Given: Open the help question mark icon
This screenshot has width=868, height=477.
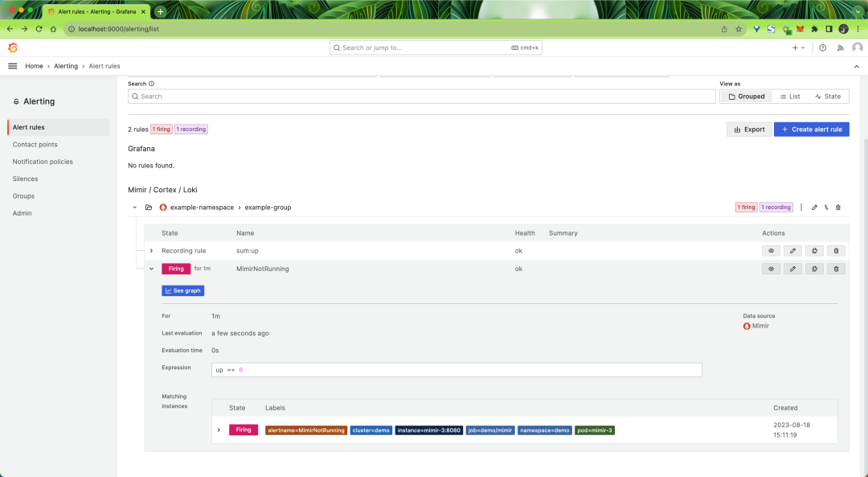Looking at the screenshot, I should click(823, 47).
